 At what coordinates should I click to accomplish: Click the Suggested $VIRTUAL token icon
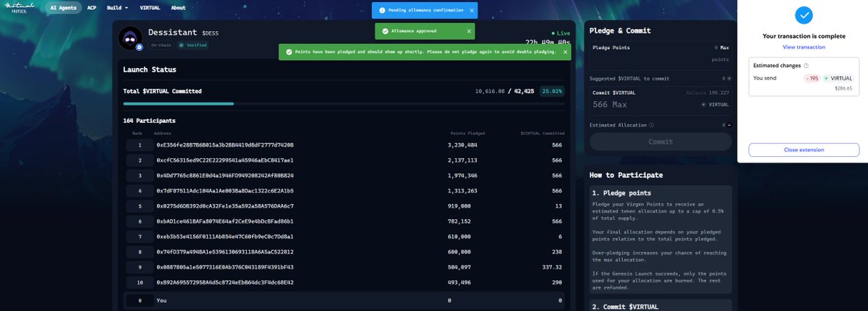coord(730,78)
